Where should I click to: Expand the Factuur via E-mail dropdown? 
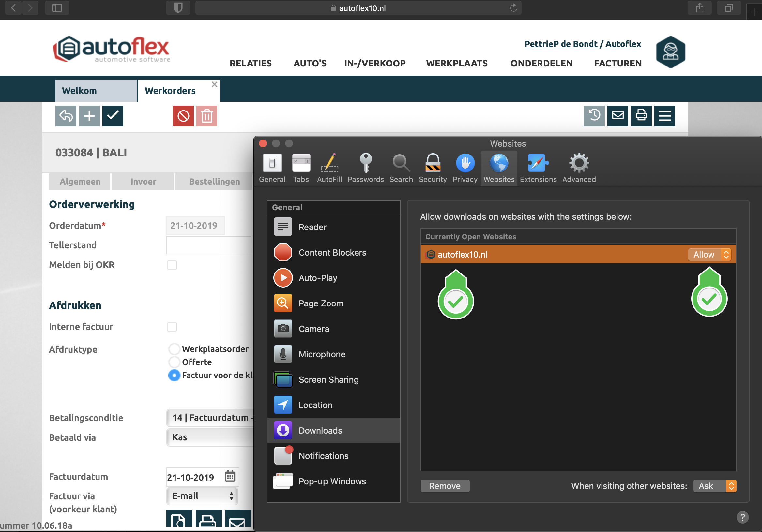point(202,496)
